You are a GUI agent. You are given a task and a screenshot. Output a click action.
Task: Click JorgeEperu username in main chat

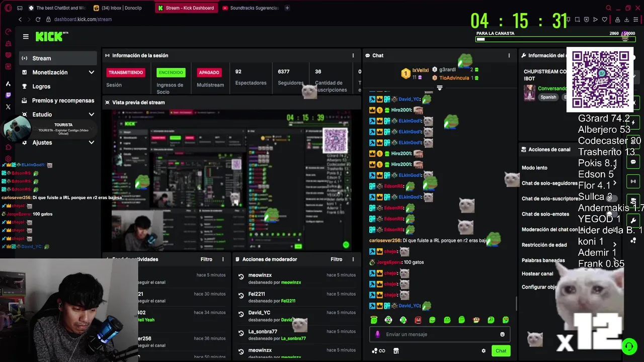[x=389, y=262]
